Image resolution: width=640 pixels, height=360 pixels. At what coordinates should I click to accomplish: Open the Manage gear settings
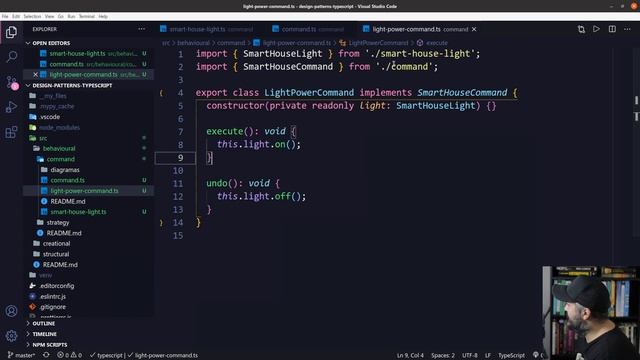pos(11,336)
